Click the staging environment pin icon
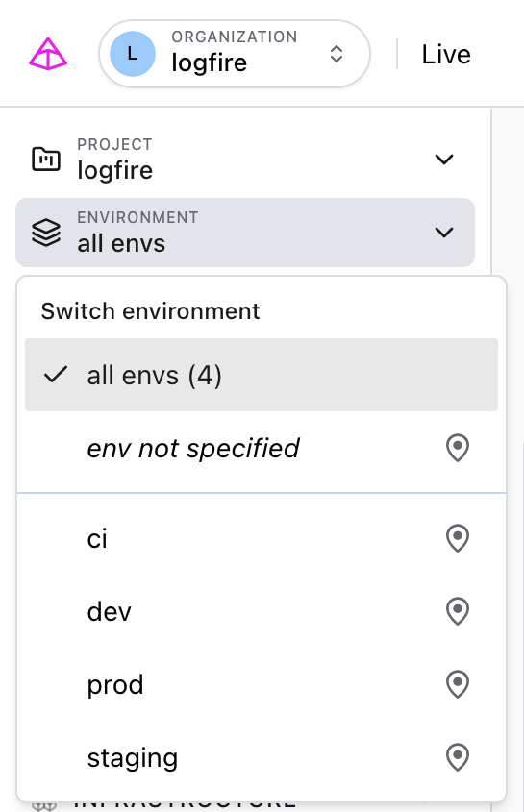Screen dimensions: 524x812 [458, 757]
